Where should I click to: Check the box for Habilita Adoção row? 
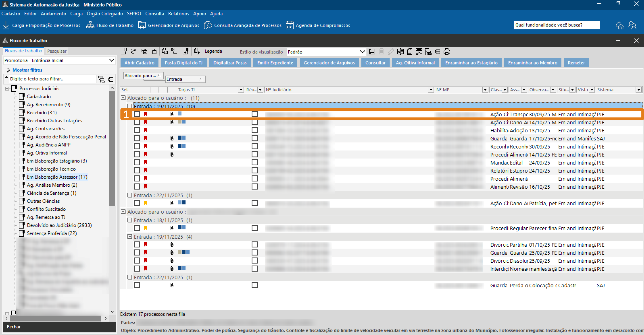click(x=137, y=130)
